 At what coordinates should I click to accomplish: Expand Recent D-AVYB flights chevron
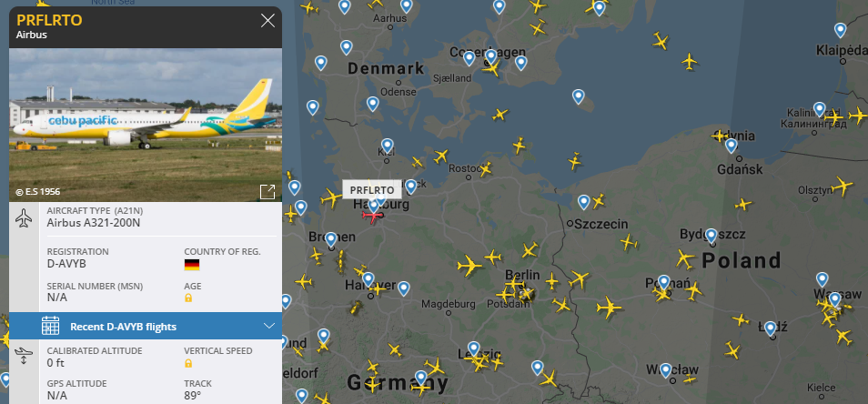click(x=269, y=326)
